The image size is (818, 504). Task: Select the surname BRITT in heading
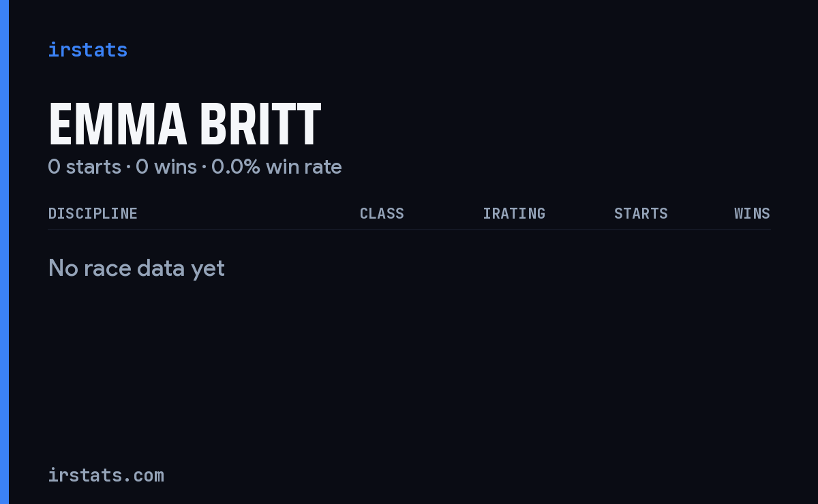click(260, 124)
